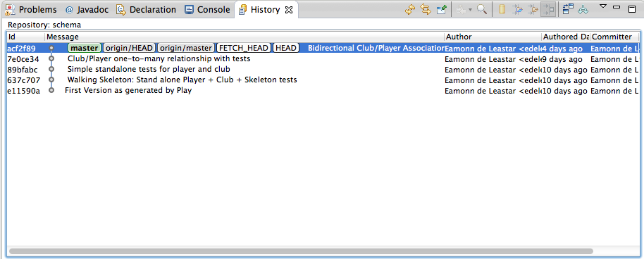
Task: Maximize the History view panel
Action: pyautogui.click(x=632, y=8)
